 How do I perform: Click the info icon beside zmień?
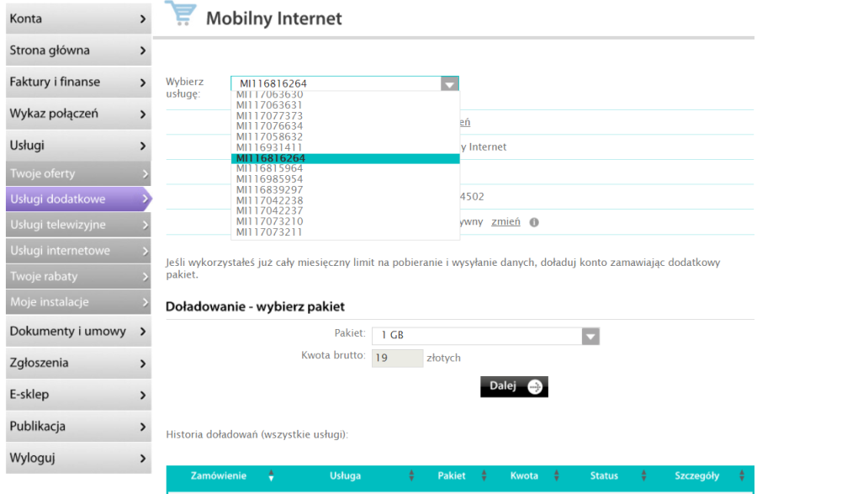coord(534,222)
